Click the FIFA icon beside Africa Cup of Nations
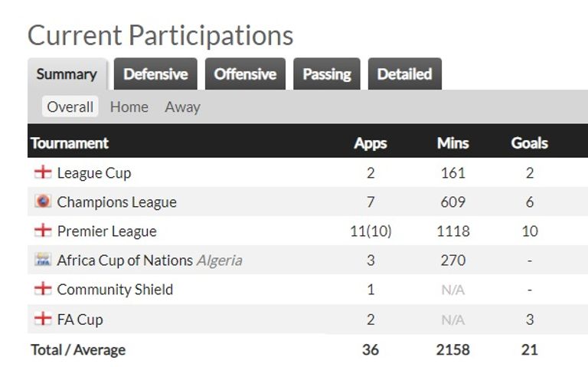This screenshot has width=588, height=367. coord(43,260)
